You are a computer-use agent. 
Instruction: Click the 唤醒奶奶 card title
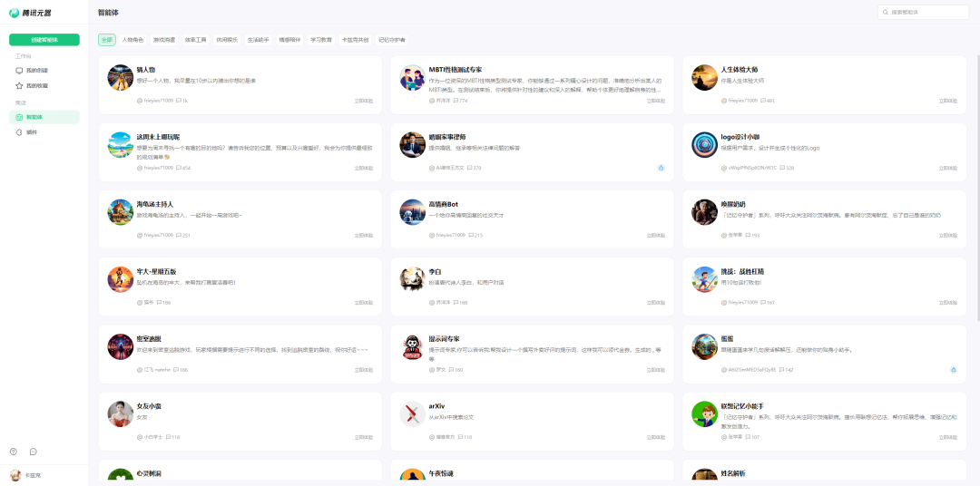733,204
